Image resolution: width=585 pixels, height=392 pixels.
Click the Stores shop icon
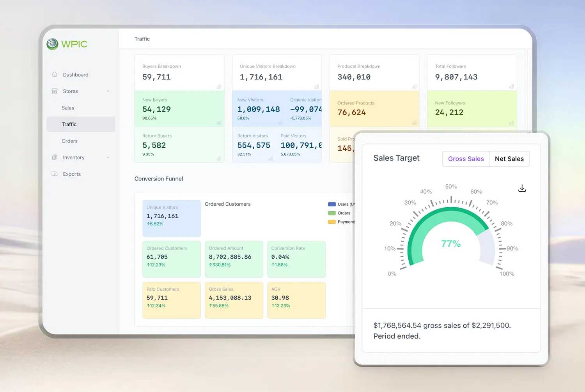pyautogui.click(x=55, y=91)
